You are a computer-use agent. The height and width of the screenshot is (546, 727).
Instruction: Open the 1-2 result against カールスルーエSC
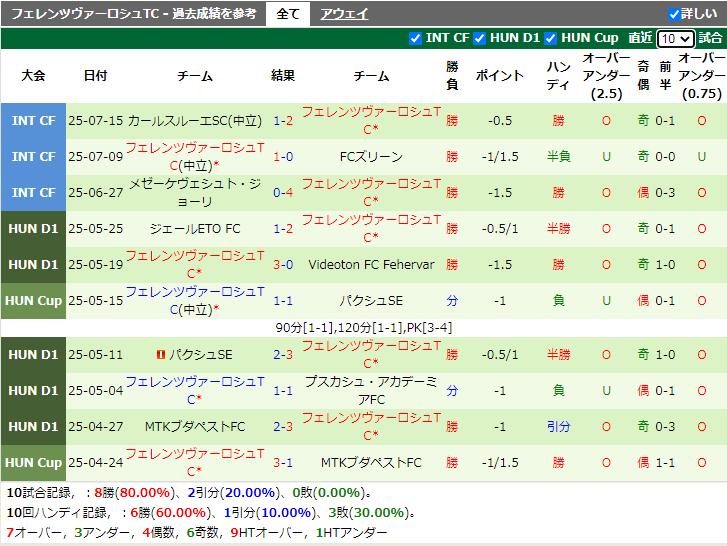pos(283,121)
